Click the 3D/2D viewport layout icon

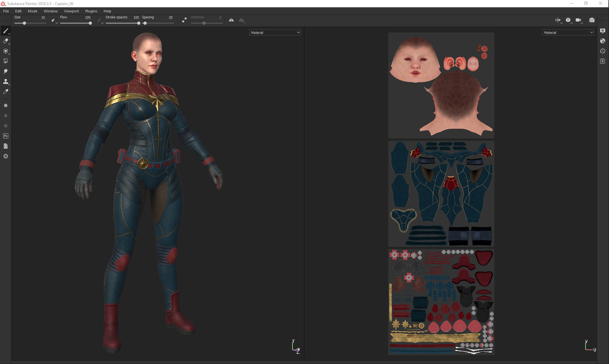click(x=558, y=20)
